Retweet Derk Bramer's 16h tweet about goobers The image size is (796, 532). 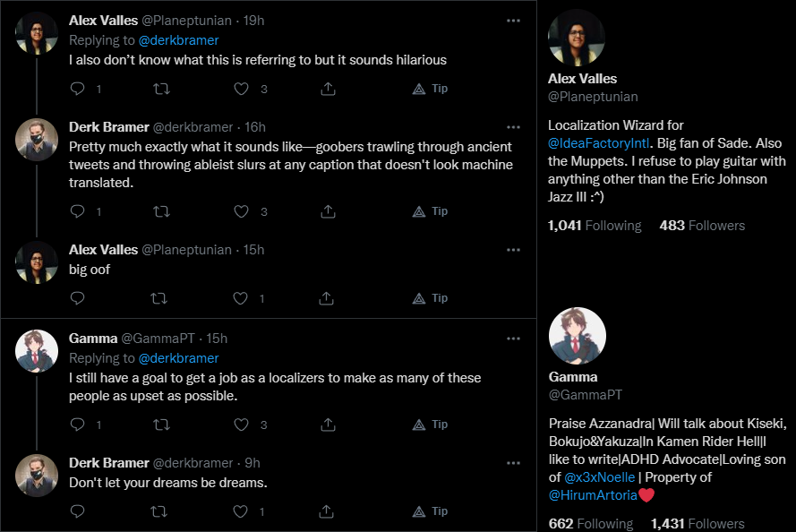point(161,212)
